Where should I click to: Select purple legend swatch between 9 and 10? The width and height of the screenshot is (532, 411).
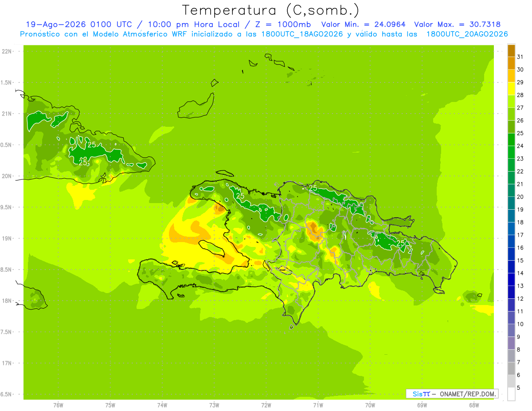pyautogui.click(x=511, y=330)
